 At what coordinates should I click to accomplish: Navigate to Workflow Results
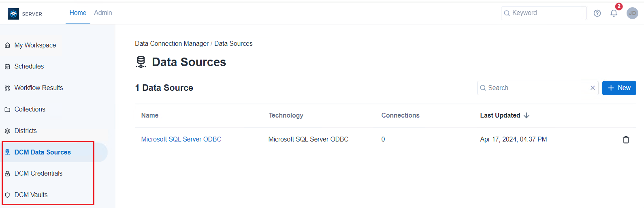(38, 88)
